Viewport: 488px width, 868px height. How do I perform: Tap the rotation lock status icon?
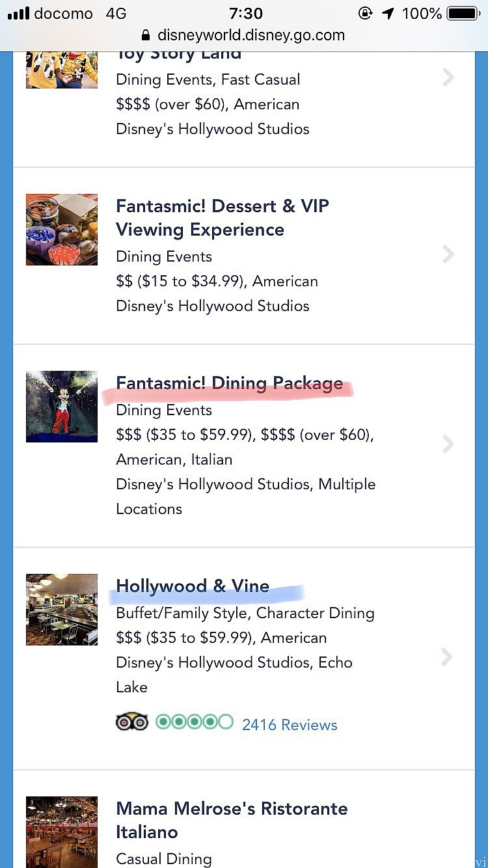pos(366,13)
